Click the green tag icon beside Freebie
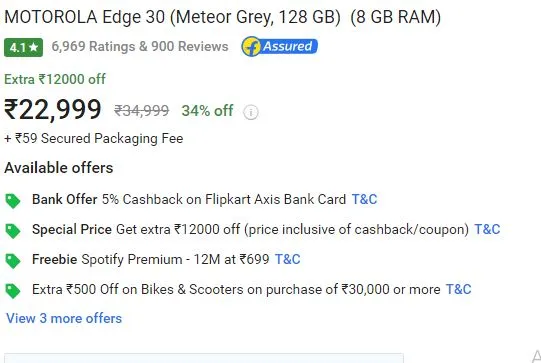Image resolution: width=541 pixels, height=363 pixels. tap(13, 261)
